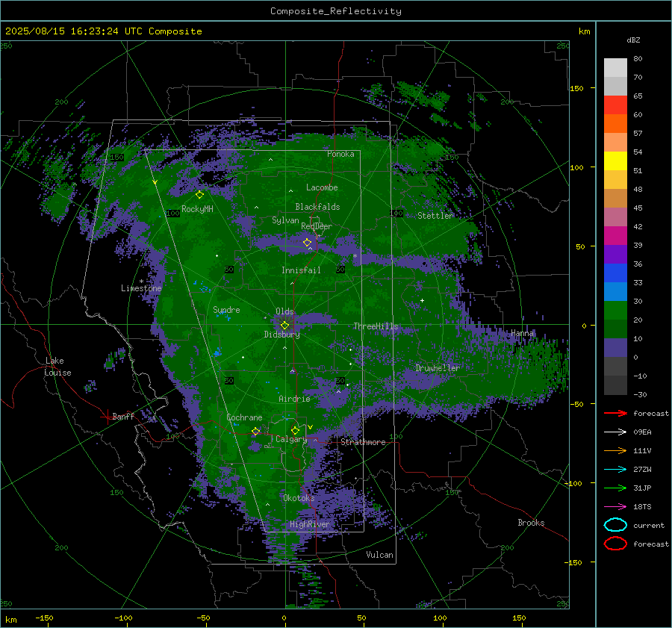The image size is (672, 628).
Task: Select the white 09EA arrow icon
Action: (615, 432)
